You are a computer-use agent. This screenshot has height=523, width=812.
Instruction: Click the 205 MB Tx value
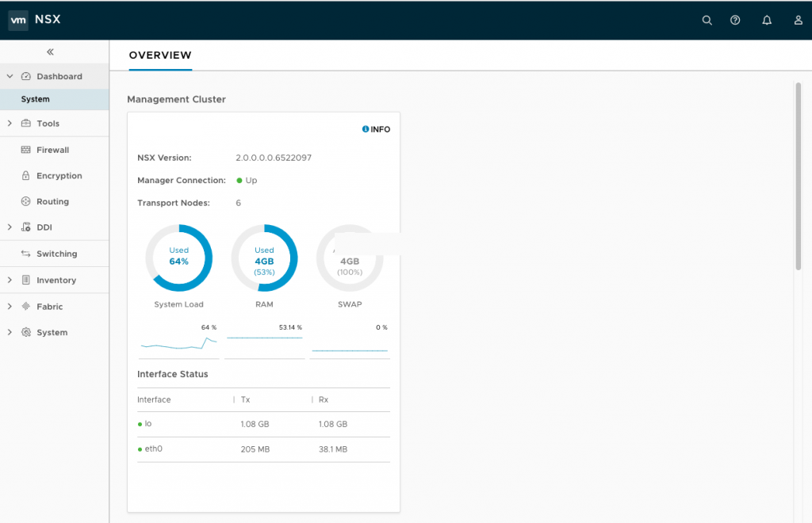tap(255, 449)
